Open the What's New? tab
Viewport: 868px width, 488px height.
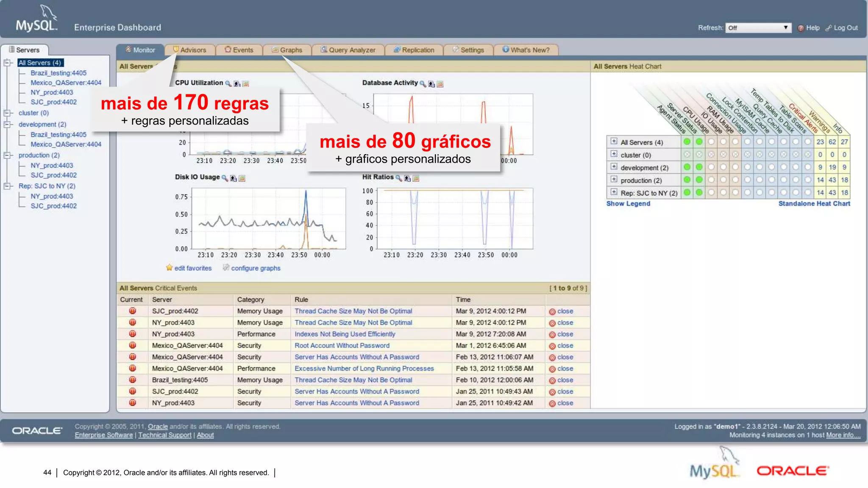pos(526,50)
